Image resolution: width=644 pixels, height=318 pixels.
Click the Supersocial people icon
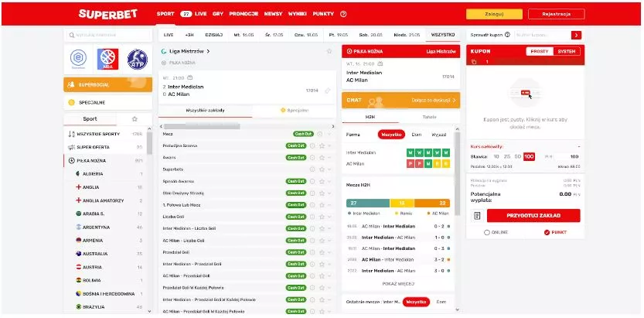click(71, 84)
